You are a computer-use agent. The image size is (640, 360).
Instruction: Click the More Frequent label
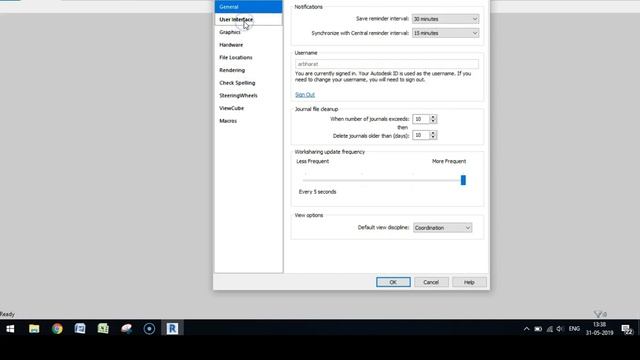tap(449, 162)
